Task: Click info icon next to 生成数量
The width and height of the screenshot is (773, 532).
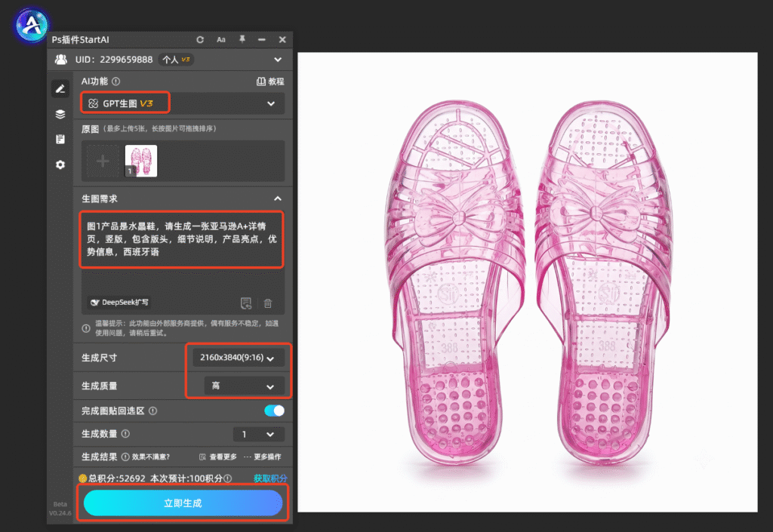Action: [x=126, y=433]
